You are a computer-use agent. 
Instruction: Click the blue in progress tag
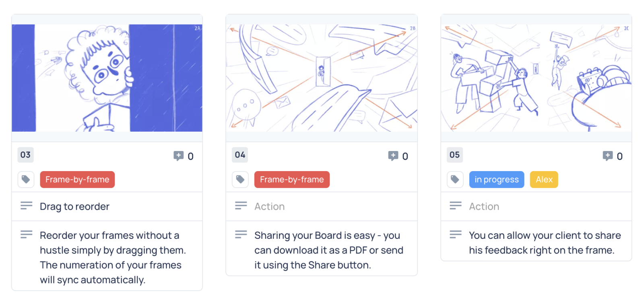click(x=497, y=180)
